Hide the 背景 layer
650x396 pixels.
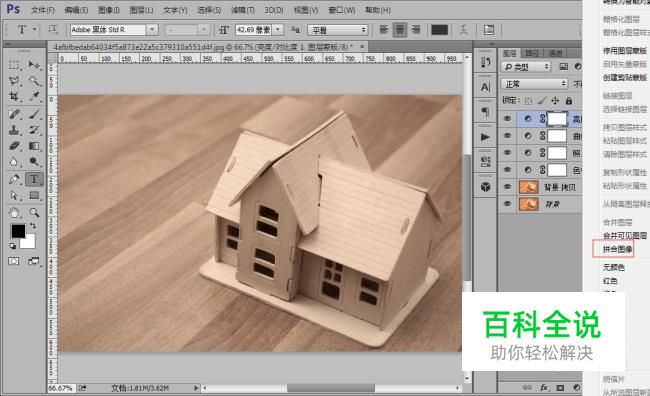[507, 204]
